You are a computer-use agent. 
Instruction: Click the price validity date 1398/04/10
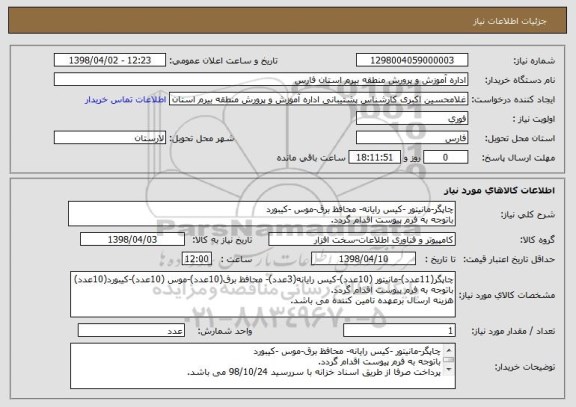coord(363,259)
